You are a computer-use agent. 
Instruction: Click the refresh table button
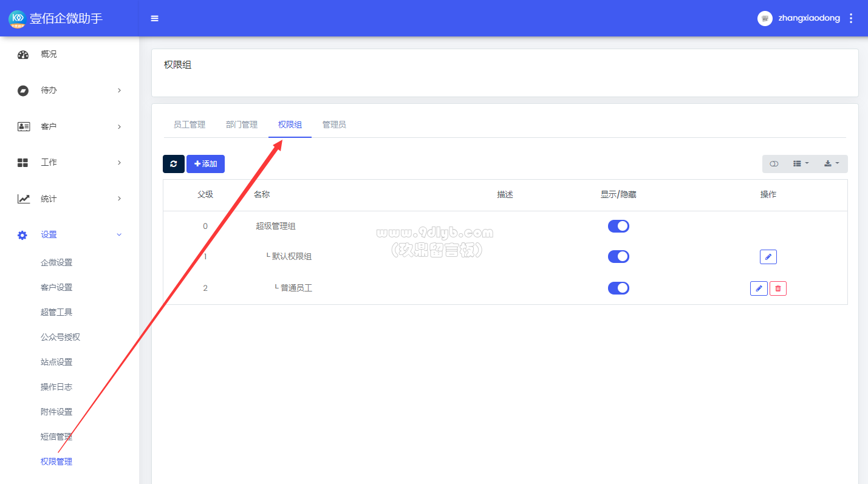(174, 164)
